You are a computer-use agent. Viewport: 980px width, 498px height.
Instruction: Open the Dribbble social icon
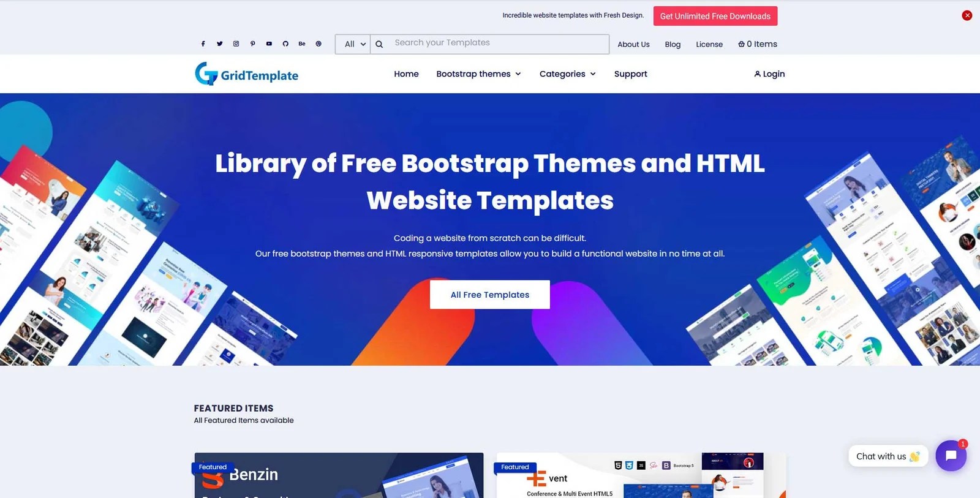318,43
